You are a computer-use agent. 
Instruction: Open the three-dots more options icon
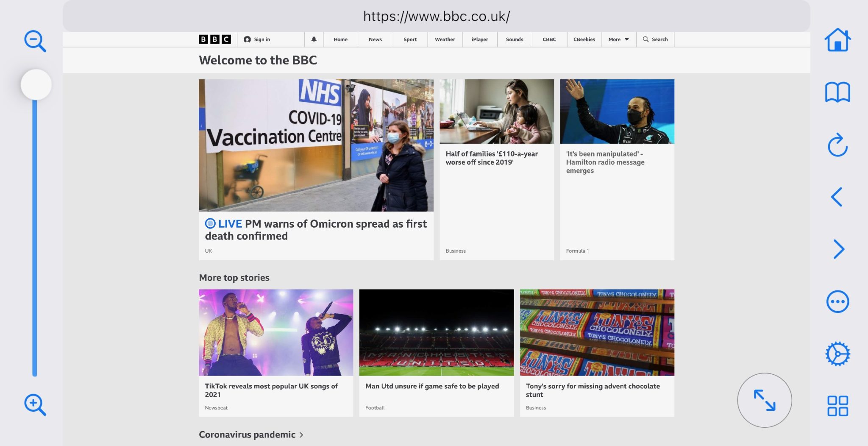click(837, 302)
